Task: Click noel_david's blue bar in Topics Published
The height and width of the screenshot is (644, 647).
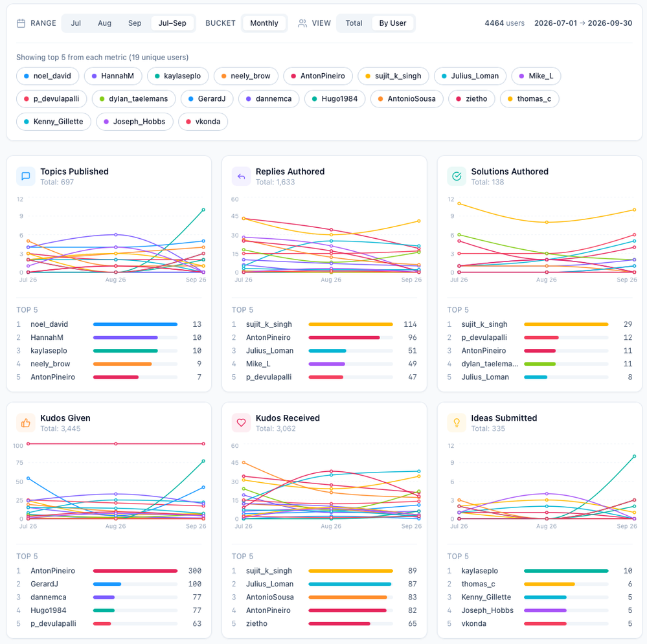Action: pos(135,324)
